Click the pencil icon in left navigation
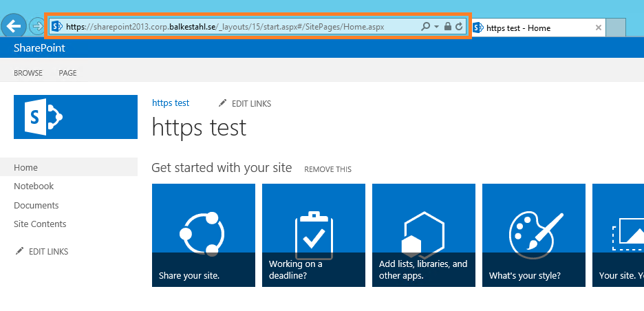644x311 pixels. [19, 251]
